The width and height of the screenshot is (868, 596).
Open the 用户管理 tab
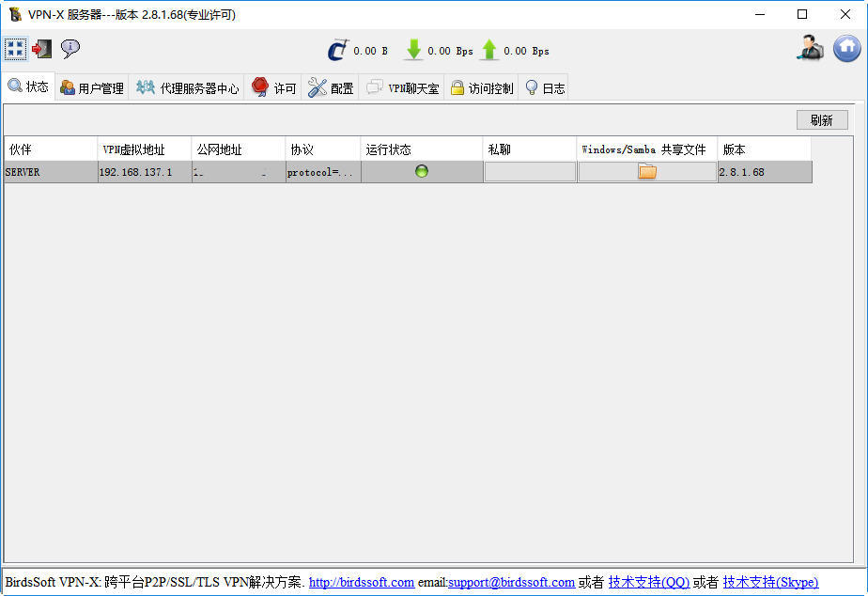tap(92, 87)
